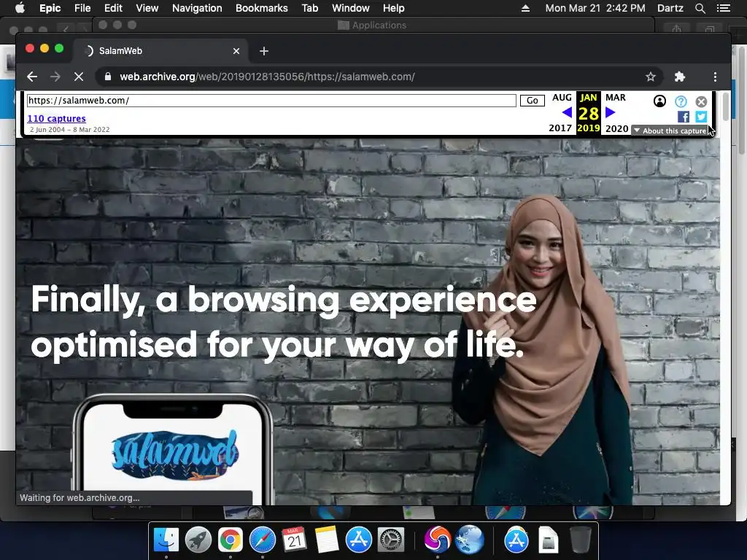Select the SalamWeb tab

point(160,51)
